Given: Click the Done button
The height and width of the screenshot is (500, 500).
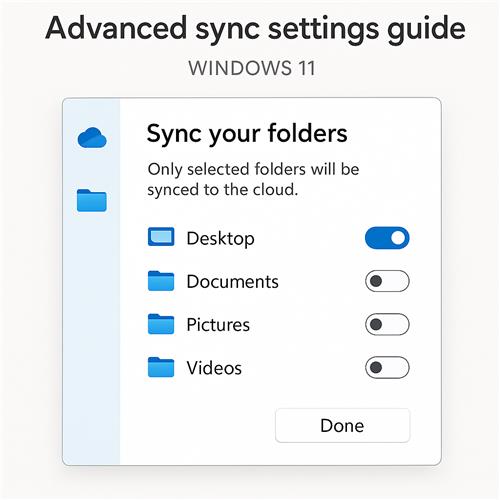Looking at the screenshot, I should coord(342,426).
